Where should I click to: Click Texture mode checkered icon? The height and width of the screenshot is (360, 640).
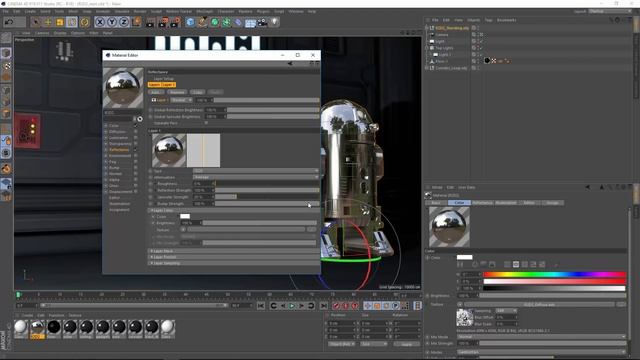tap(6, 65)
